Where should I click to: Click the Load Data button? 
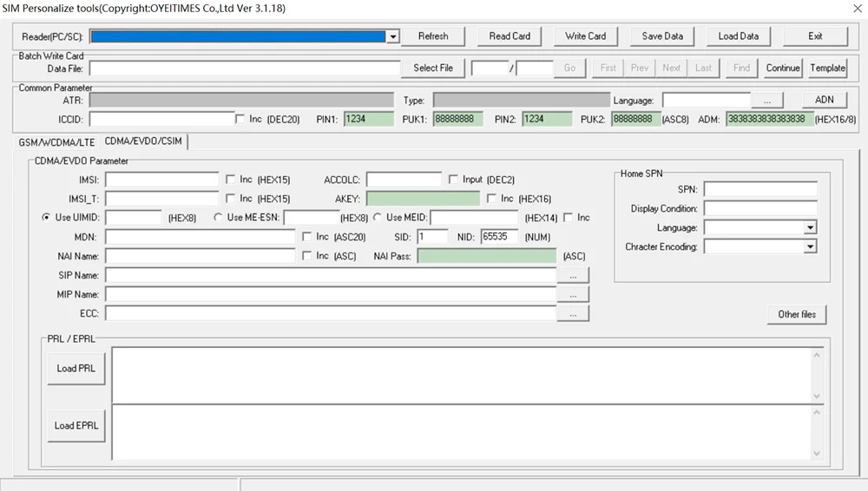738,36
